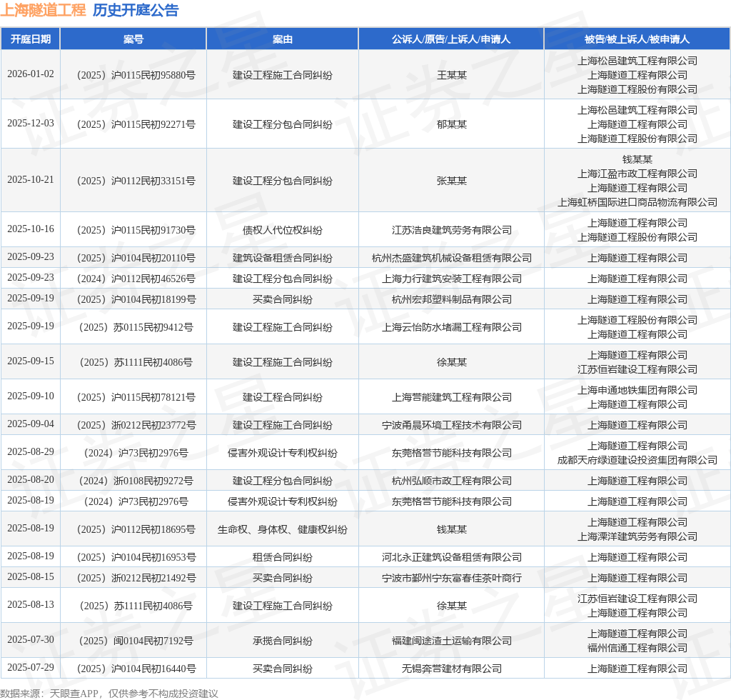The width and height of the screenshot is (731, 700).
Task: Click the date cell 2025-08-20
Action: (x=30, y=480)
